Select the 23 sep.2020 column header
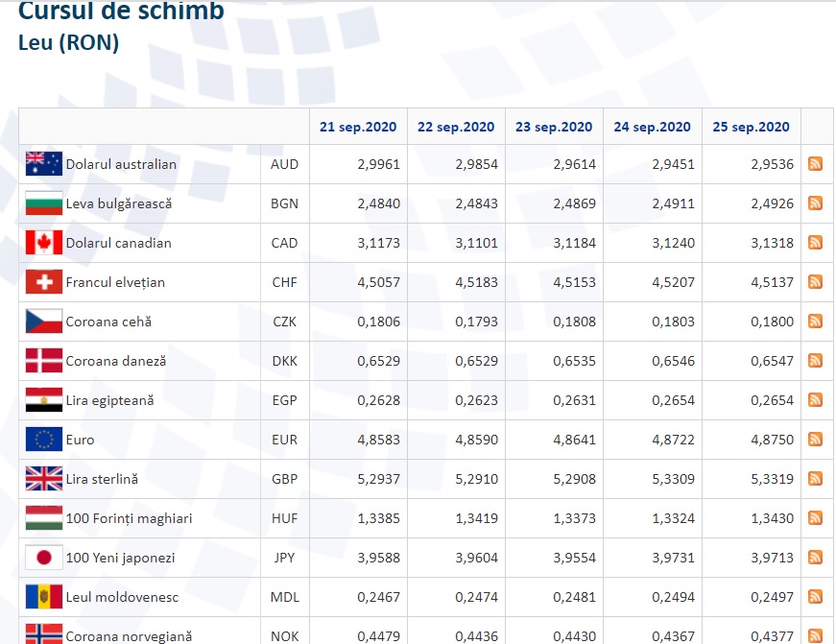This screenshot has height=644, width=836. click(x=554, y=127)
